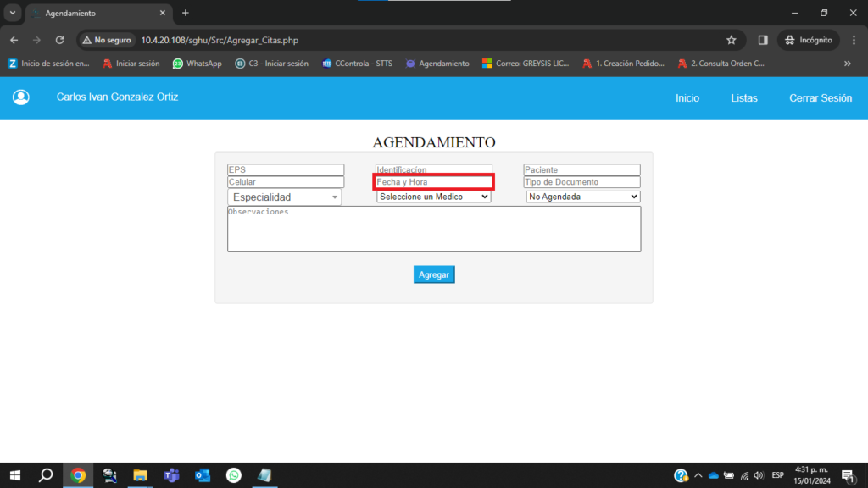868x488 pixels.
Task: Open the Chrome side panel icon
Action: (763, 40)
